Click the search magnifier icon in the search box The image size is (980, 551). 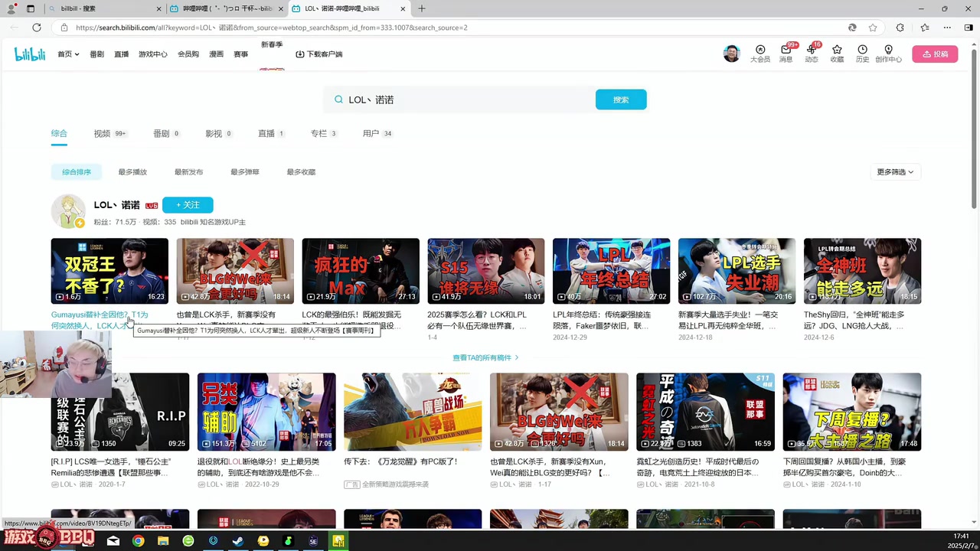coord(338,99)
